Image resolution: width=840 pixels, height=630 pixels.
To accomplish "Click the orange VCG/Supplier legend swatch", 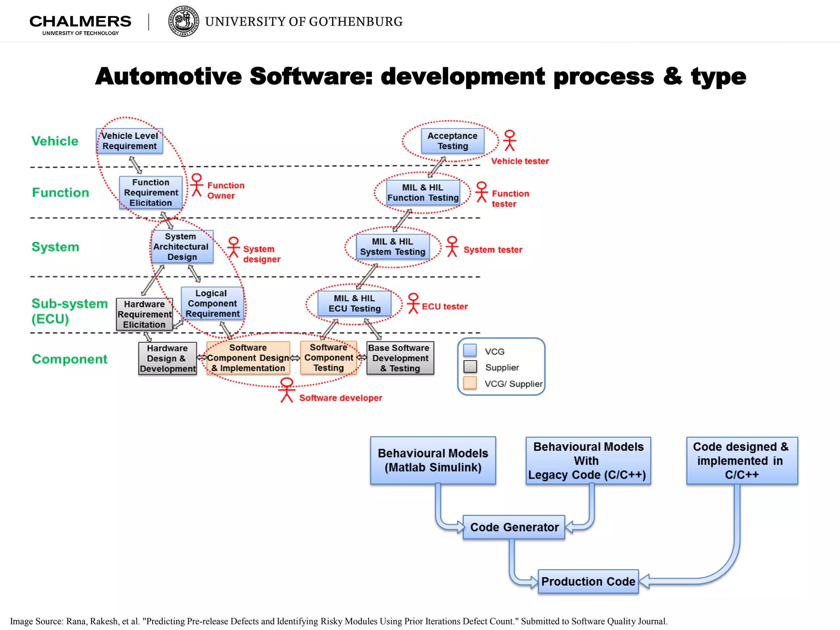I will [x=470, y=383].
